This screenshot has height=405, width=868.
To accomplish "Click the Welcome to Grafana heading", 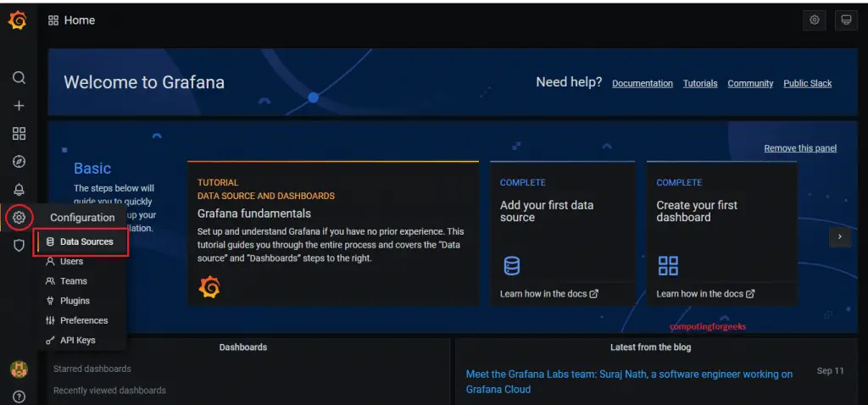I will 144,82.
